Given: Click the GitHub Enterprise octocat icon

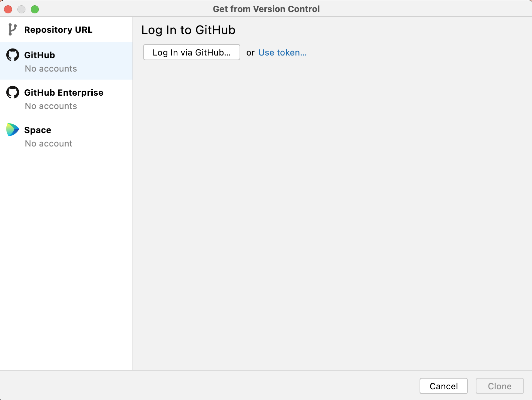Looking at the screenshot, I should 13,92.
